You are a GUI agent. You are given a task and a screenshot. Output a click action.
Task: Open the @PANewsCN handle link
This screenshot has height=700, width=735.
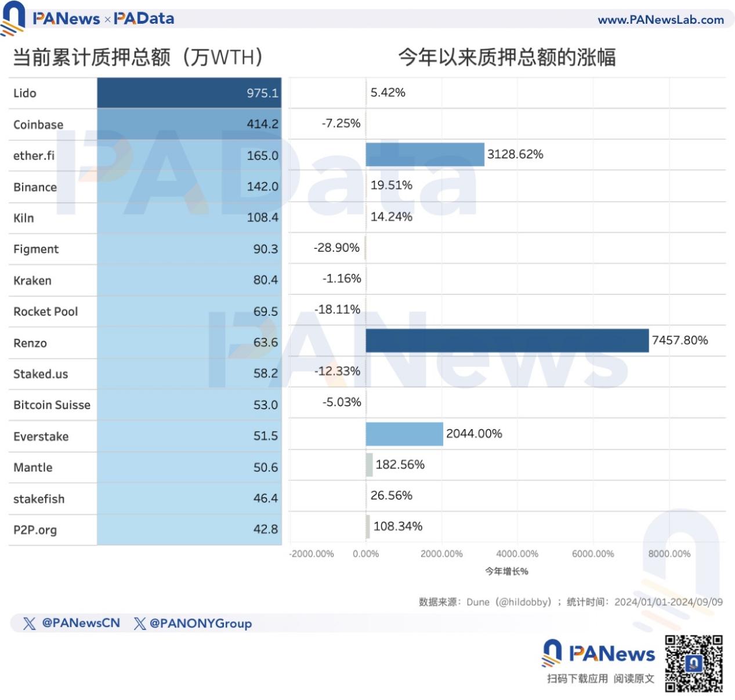pos(81,623)
